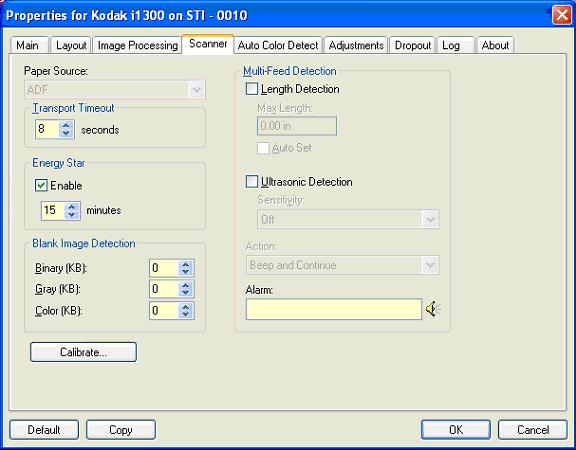The height and width of the screenshot is (450, 576).
Task: Select the Scanner tab
Action: click(x=208, y=44)
